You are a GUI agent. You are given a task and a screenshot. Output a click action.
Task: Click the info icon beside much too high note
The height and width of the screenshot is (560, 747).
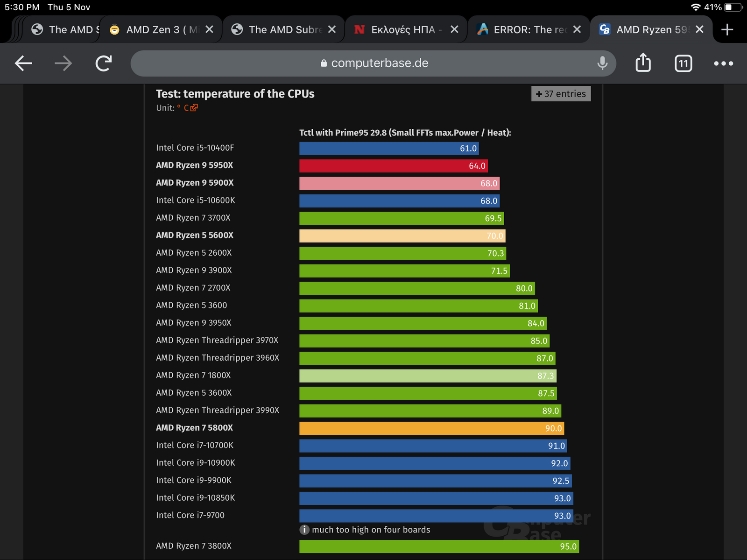(304, 530)
